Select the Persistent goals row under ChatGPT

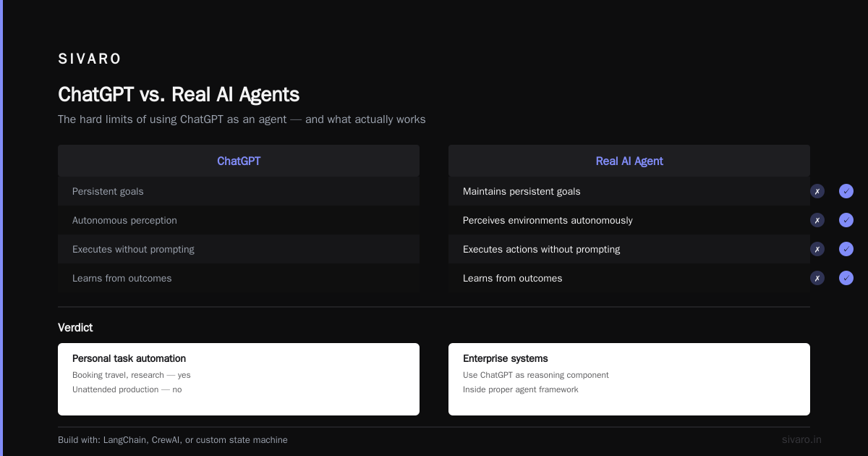tap(239, 191)
